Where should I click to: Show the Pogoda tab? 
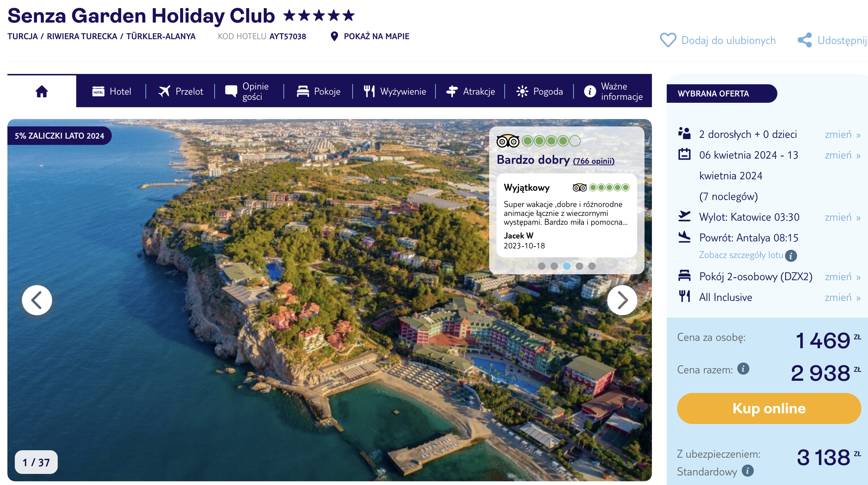click(539, 91)
